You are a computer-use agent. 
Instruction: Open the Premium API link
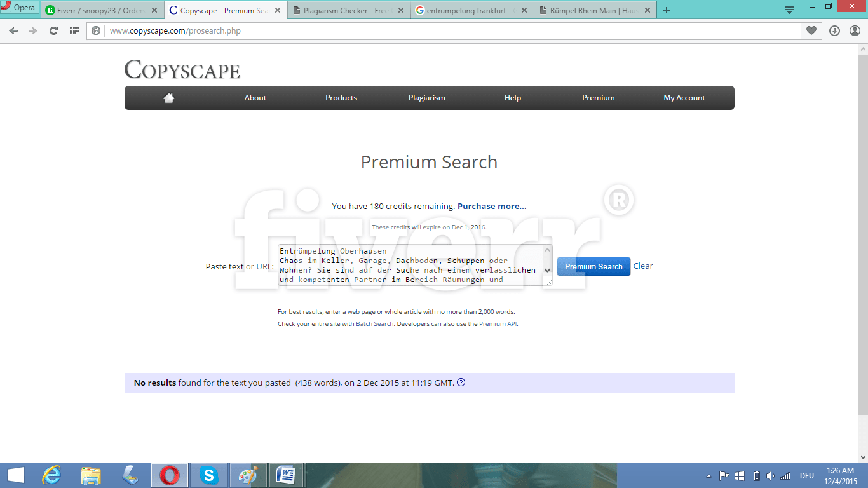[x=498, y=324]
